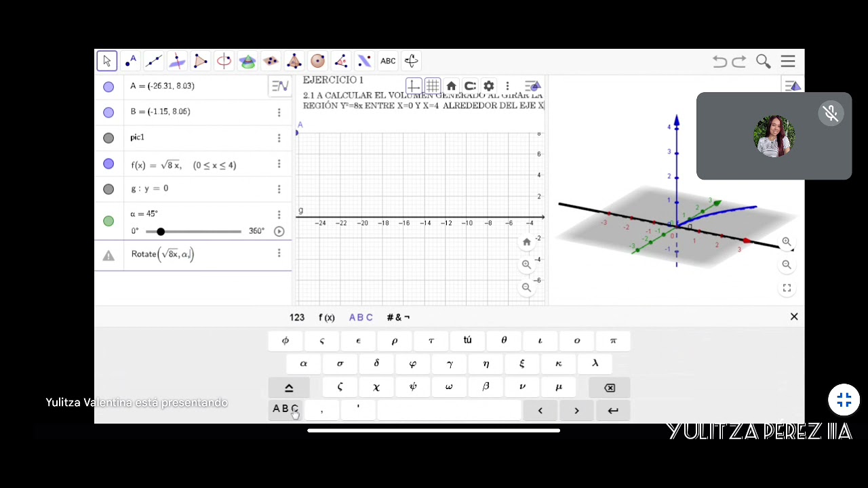Select the Move arrow tool
Screen dimensions: 868x488
click(106, 61)
